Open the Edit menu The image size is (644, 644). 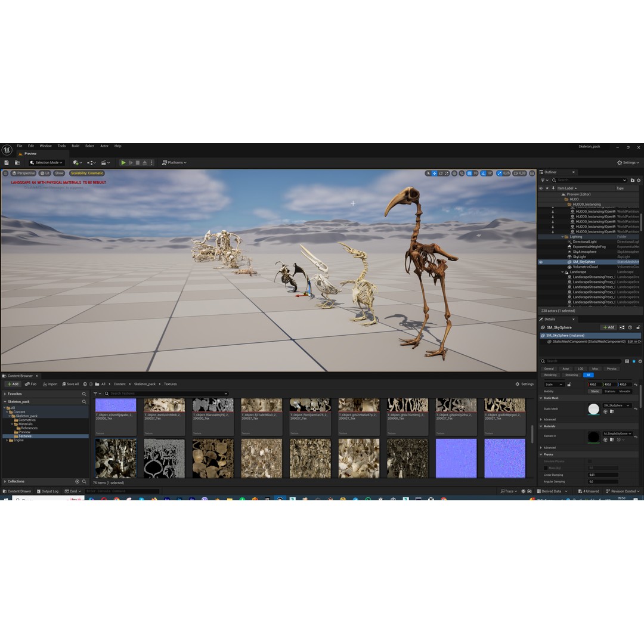pyautogui.click(x=31, y=146)
